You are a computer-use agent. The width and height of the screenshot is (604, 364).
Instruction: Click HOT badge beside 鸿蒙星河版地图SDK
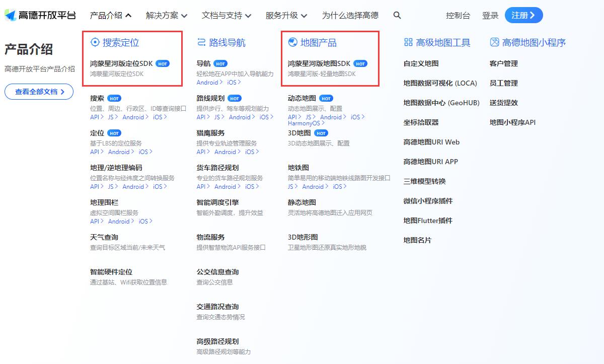[x=360, y=64]
